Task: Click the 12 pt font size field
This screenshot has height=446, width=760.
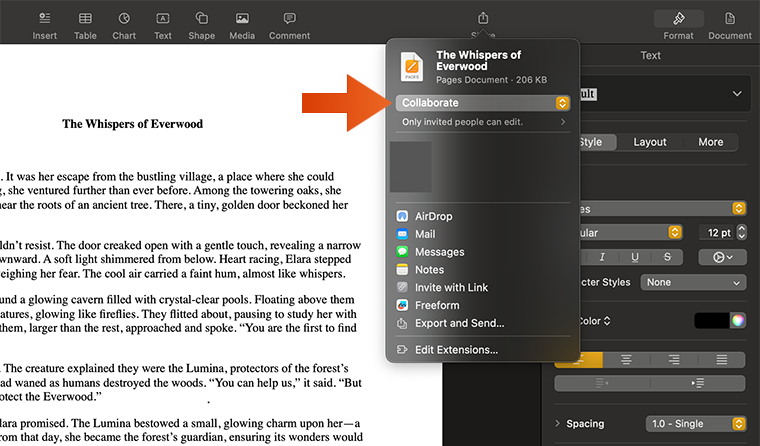Action: pyautogui.click(x=716, y=233)
